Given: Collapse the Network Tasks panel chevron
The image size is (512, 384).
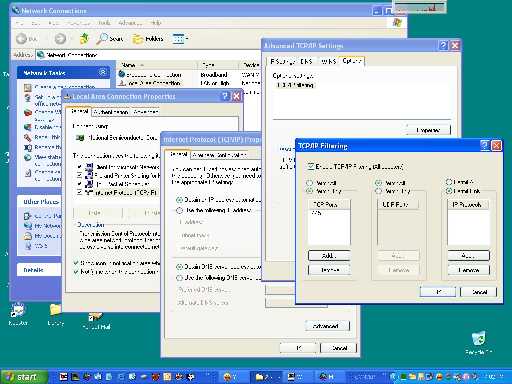Looking at the screenshot, I should (103, 72).
